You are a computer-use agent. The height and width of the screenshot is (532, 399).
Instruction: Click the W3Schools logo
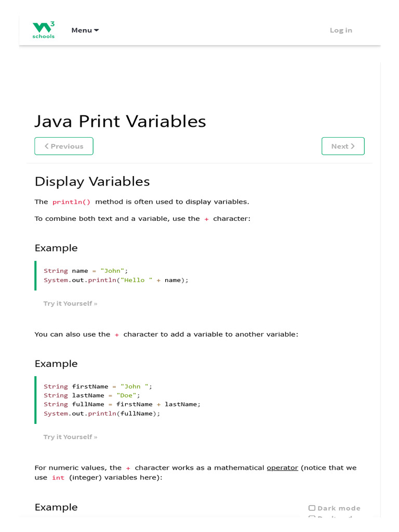[x=44, y=30]
